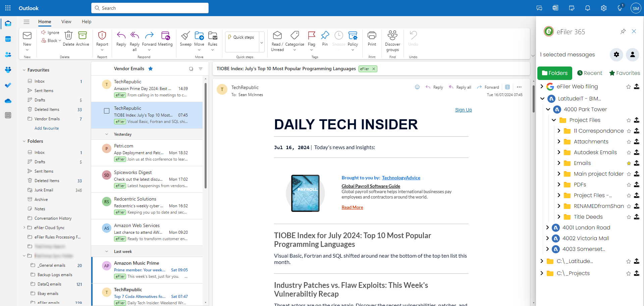Collapse the Yesterday message group
Screen dimensions: 644x306
107,134
